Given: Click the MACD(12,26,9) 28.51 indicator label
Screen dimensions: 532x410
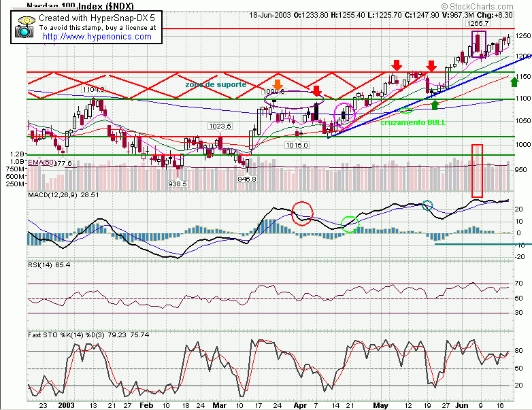Looking at the screenshot, I should tap(63, 195).
